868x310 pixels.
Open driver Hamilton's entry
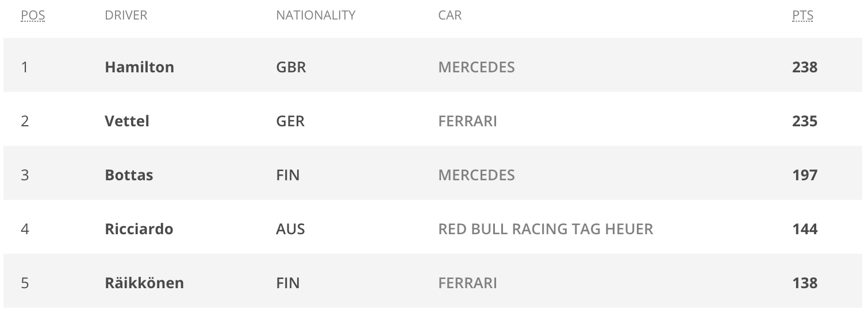coord(139,67)
